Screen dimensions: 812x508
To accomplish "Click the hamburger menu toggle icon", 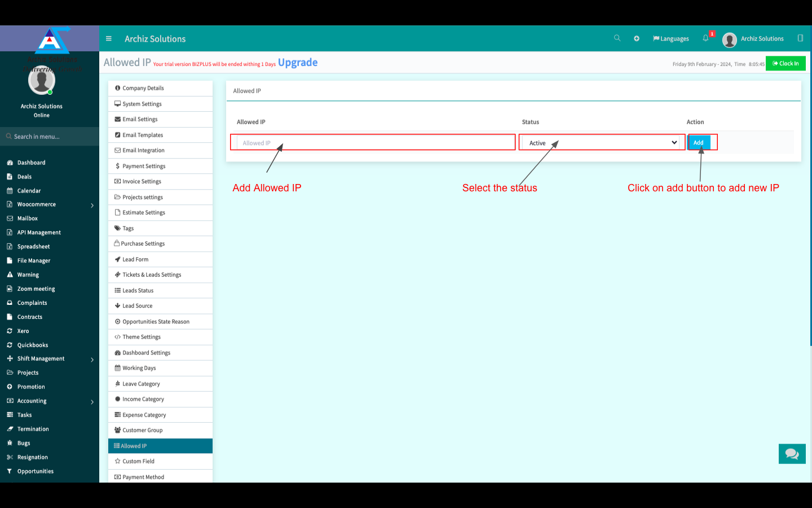I will 109,39.
